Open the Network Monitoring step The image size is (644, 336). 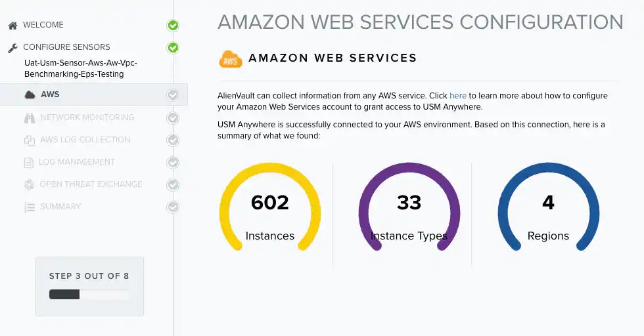point(87,117)
